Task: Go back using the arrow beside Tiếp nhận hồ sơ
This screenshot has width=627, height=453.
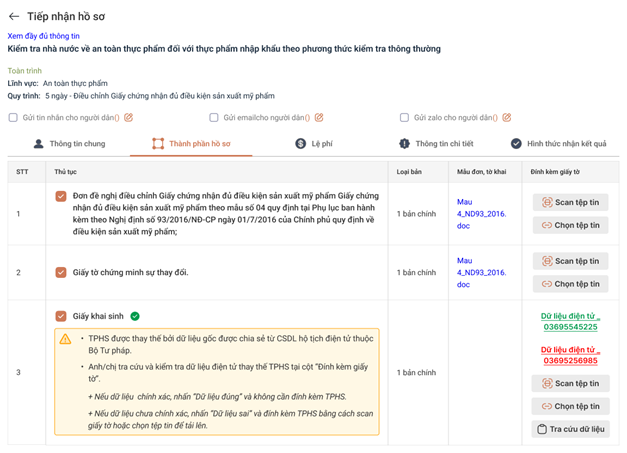Action: (14, 16)
